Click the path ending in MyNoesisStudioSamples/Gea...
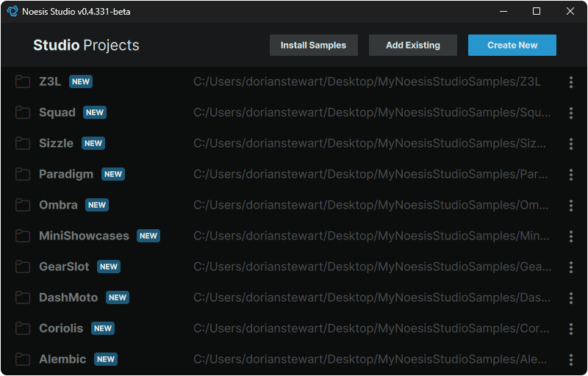This screenshot has height=376, width=588. [x=373, y=267]
